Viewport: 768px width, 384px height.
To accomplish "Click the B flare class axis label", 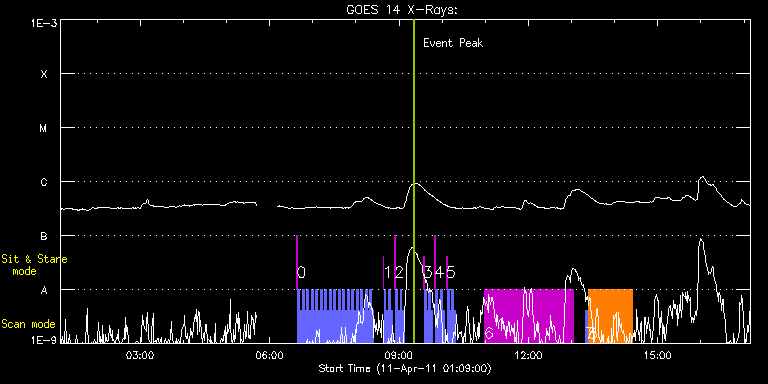I will point(44,236).
